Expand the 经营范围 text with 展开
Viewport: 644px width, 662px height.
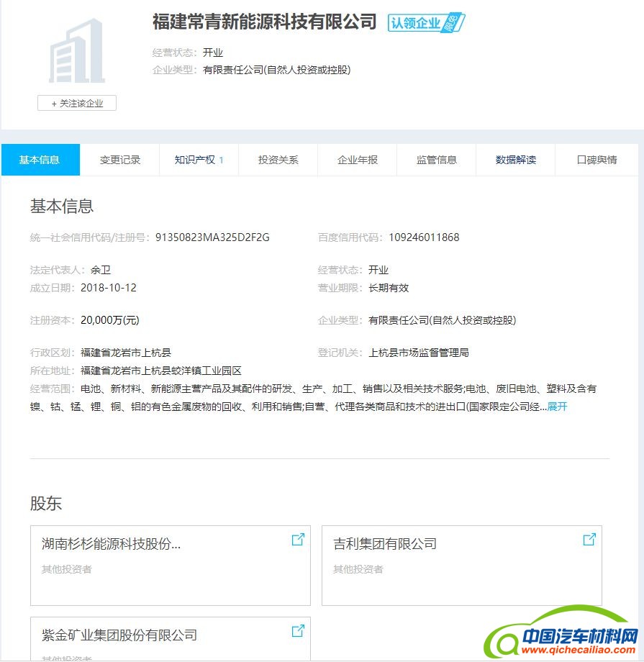[557, 407]
